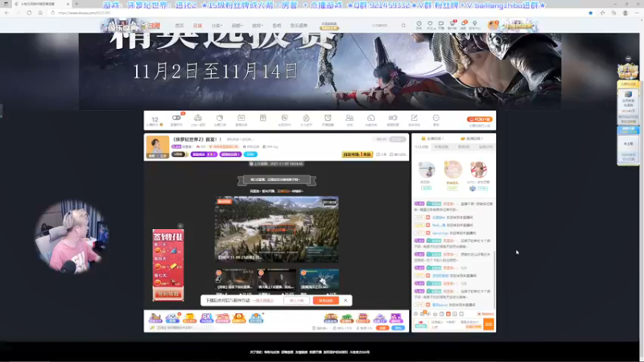The width and height of the screenshot is (644, 362).
Task: Expand the 主播印铭 section in the right panel
Action: [434, 138]
